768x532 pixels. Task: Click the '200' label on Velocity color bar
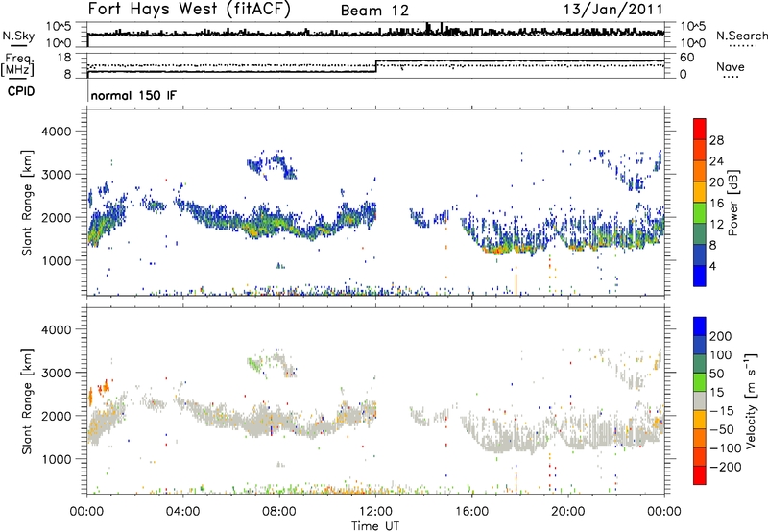pos(721,336)
